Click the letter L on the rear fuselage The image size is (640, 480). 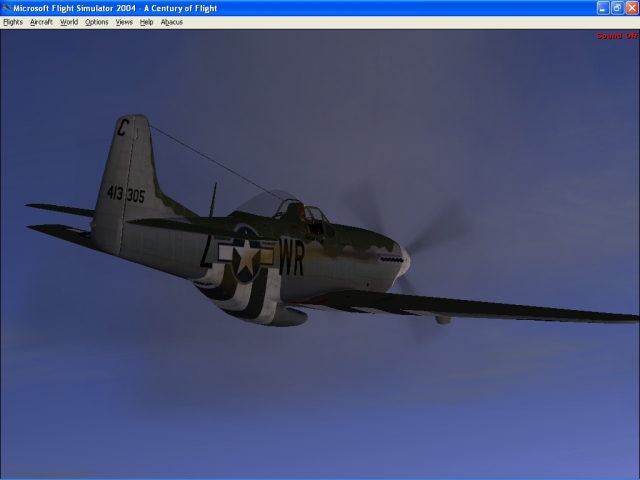(207, 254)
